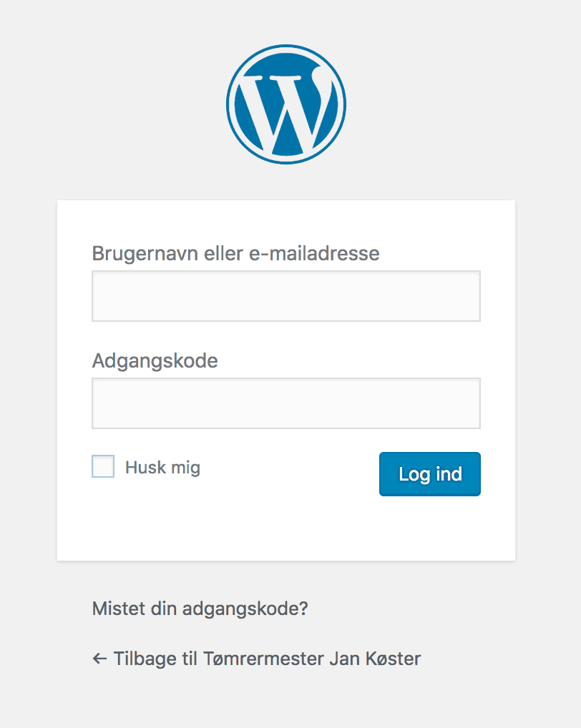Focus the Brugernavn eller e-mailadresse input field
Screen dimensions: 581x728
[286, 296]
